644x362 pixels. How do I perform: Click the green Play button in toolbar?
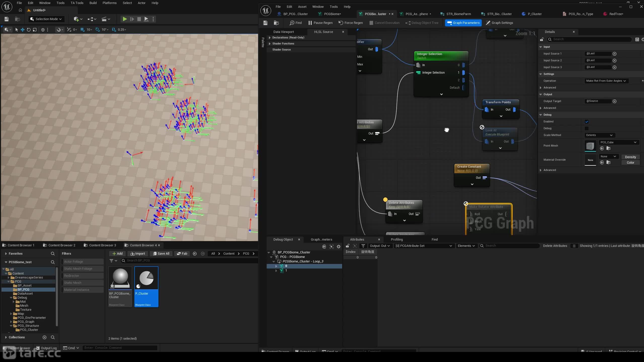125,19
